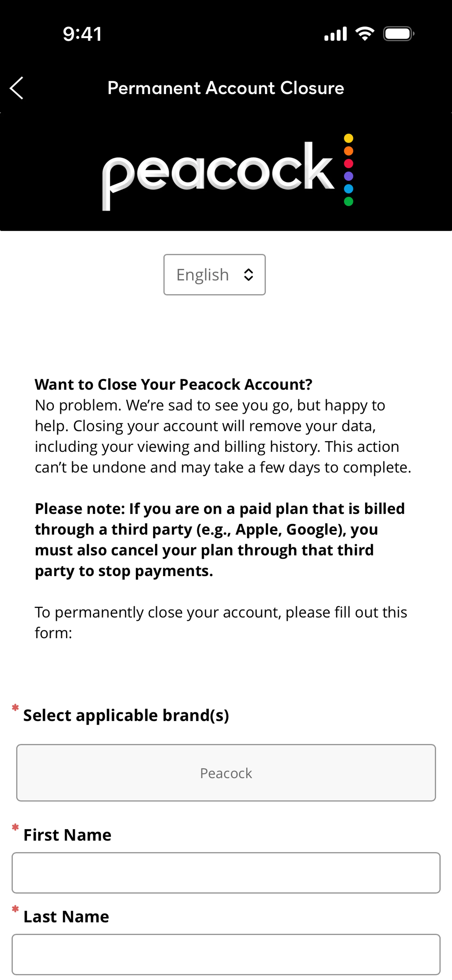Click the yellow dot in Peacock logo
The image size is (452, 980).
point(348,138)
